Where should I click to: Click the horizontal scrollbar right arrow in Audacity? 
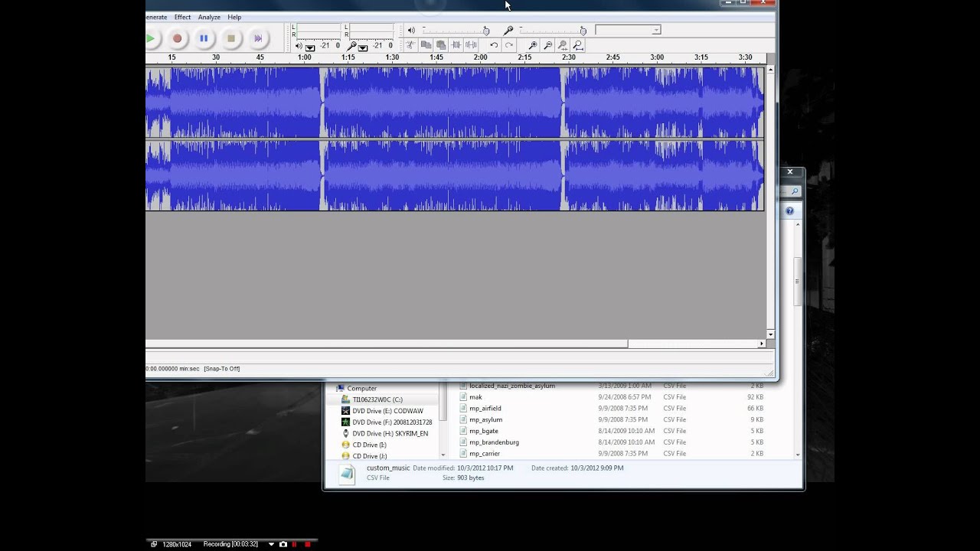pyautogui.click(x=762, y=344)
